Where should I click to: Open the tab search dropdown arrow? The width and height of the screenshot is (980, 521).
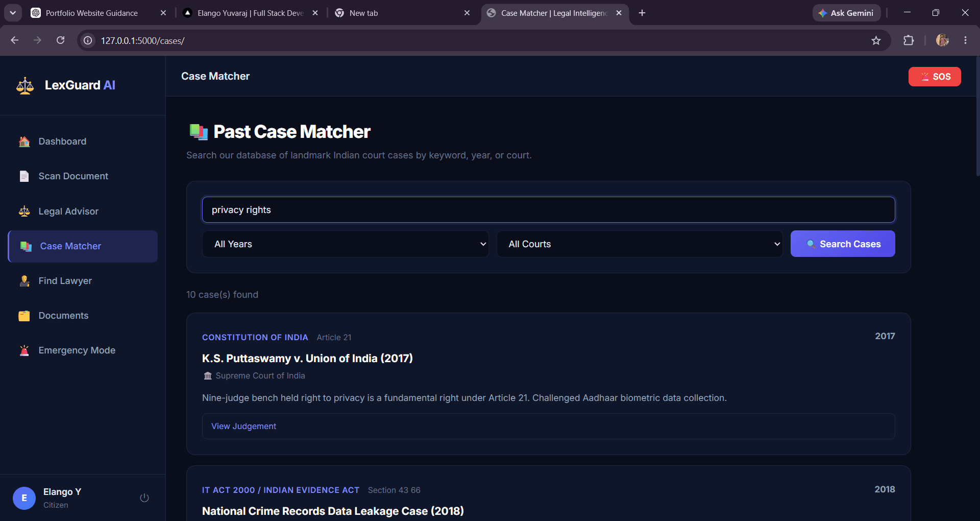click(x=13, y=13)
